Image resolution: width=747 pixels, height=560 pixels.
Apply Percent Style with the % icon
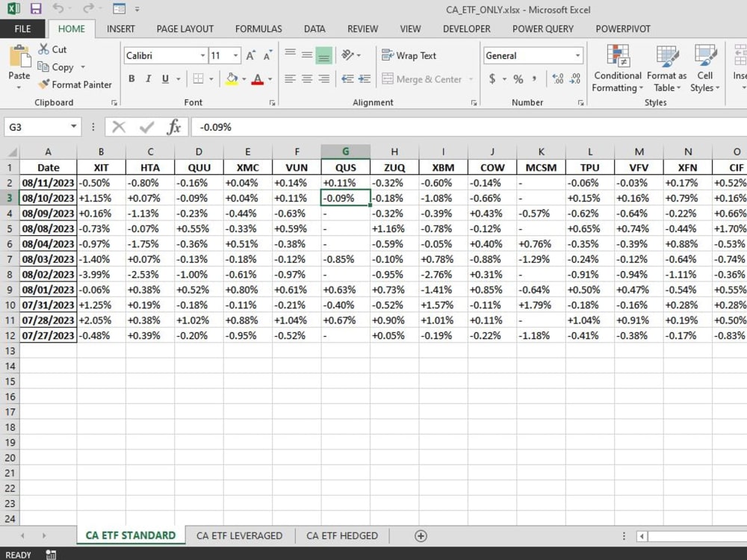[518, 79]
